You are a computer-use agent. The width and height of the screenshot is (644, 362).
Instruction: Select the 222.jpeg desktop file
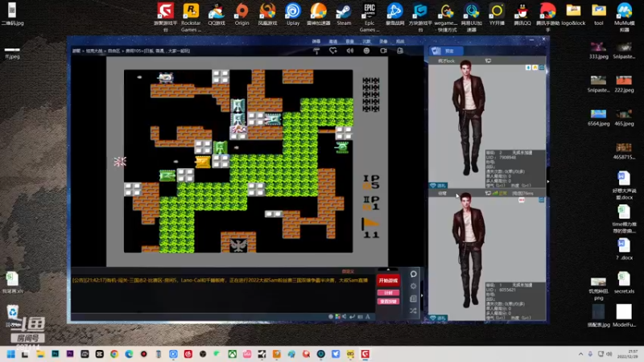tap(624, 84)
